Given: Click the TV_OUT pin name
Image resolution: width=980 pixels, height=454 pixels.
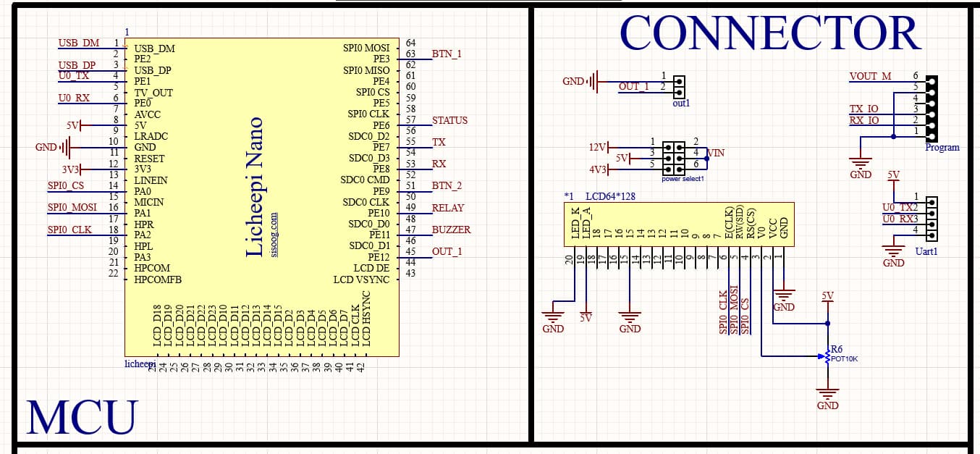Looking at the screenshot, I should point(153,93).
